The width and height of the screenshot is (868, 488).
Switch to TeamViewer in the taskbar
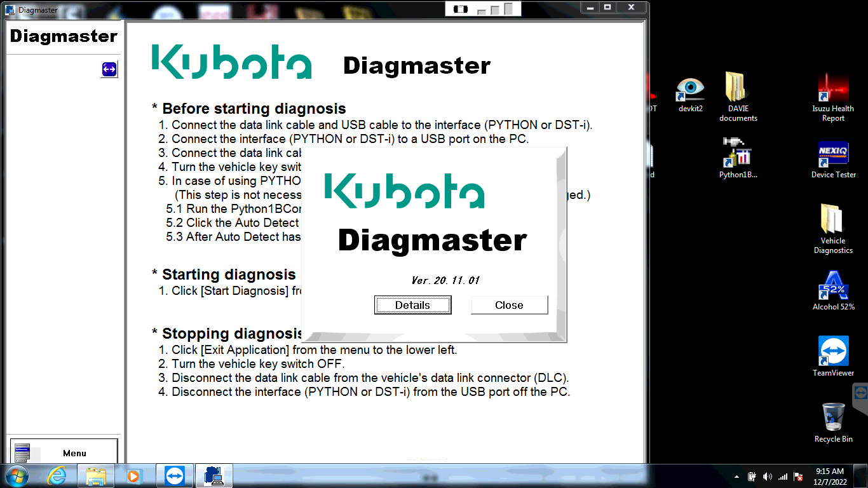click(x=173, y=475)
